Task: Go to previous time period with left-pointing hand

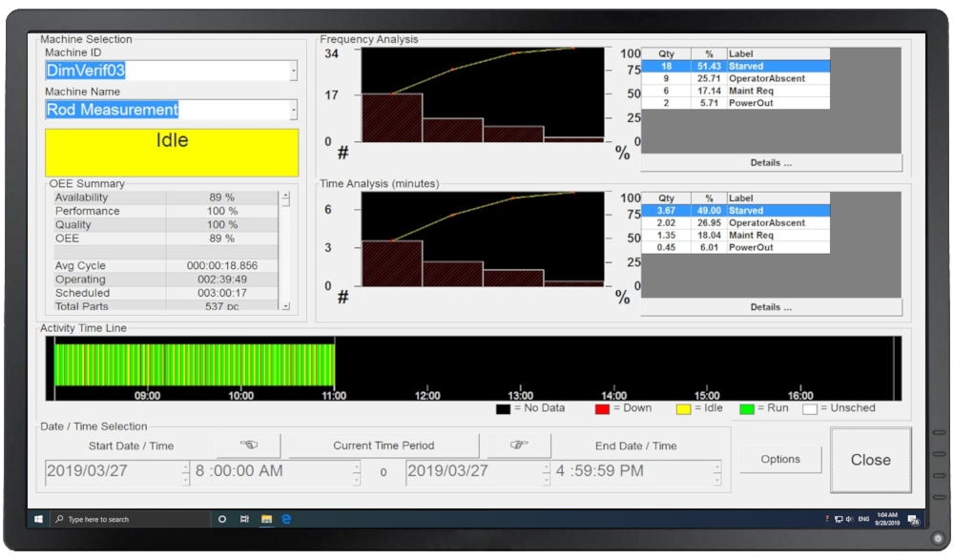Action: [x=248, y=445]
